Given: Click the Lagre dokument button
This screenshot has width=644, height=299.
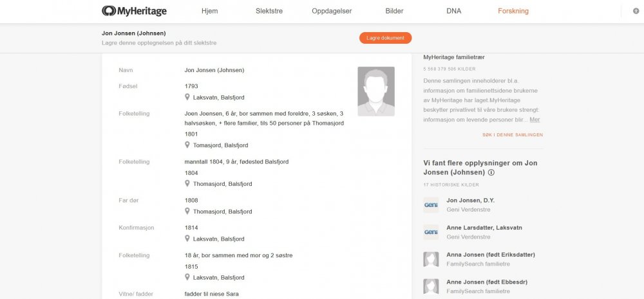Looking at the screenshot, I should coord(385,38).
